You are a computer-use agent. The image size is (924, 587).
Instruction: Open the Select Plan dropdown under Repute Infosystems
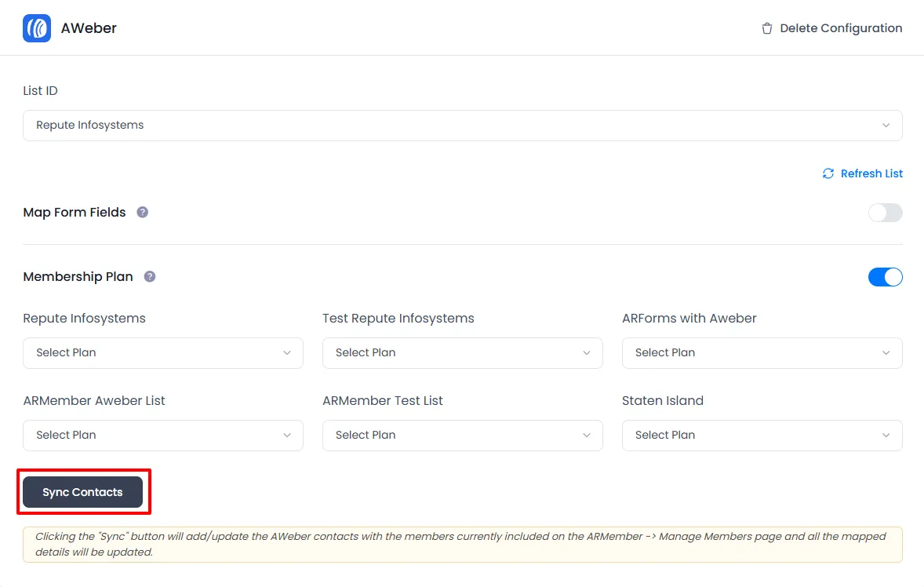162,353
